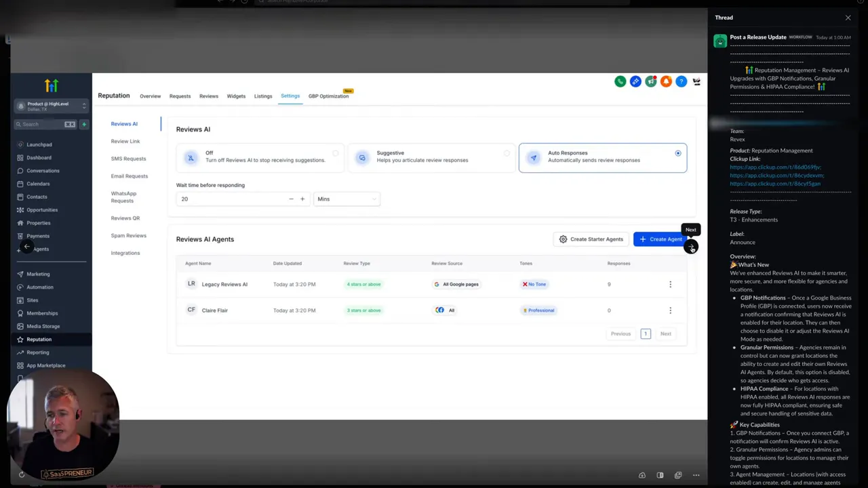Open Opportunities in the sidebar

coord(42,210)
